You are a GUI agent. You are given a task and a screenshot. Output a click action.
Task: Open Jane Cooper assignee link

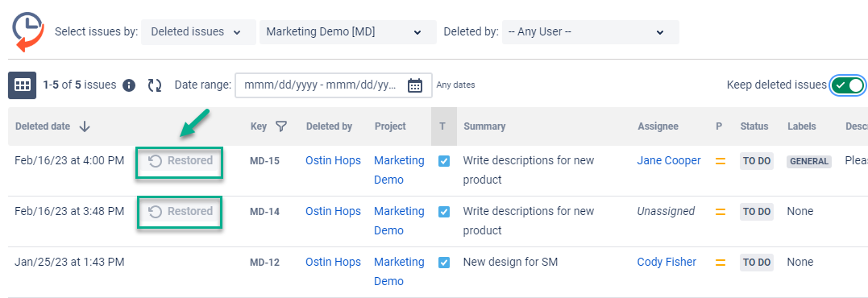669,161
